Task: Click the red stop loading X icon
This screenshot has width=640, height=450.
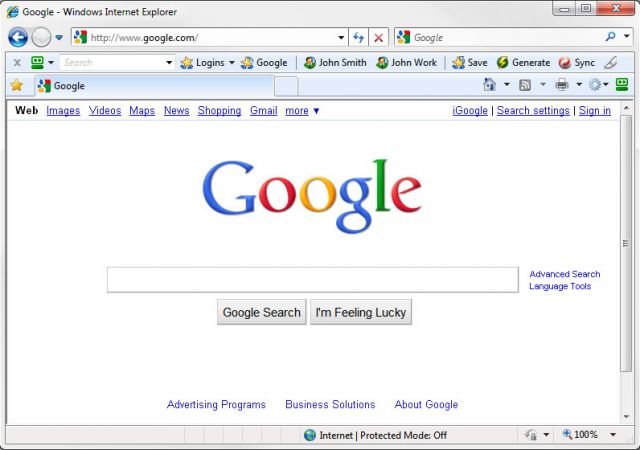Action: tap(378, 38)
